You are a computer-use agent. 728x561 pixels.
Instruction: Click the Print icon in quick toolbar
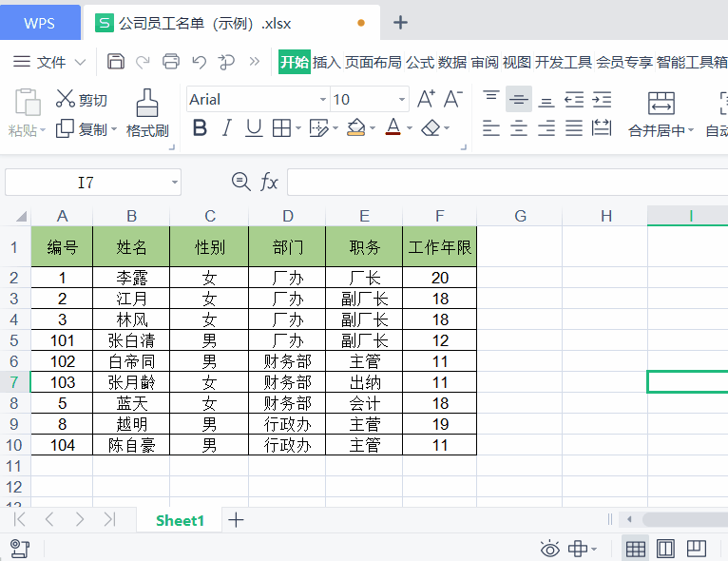171,61
